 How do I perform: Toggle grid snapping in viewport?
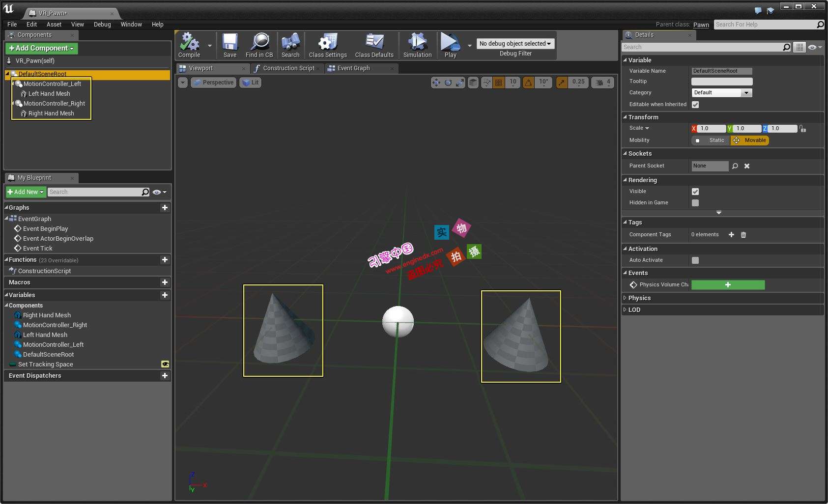499,83
